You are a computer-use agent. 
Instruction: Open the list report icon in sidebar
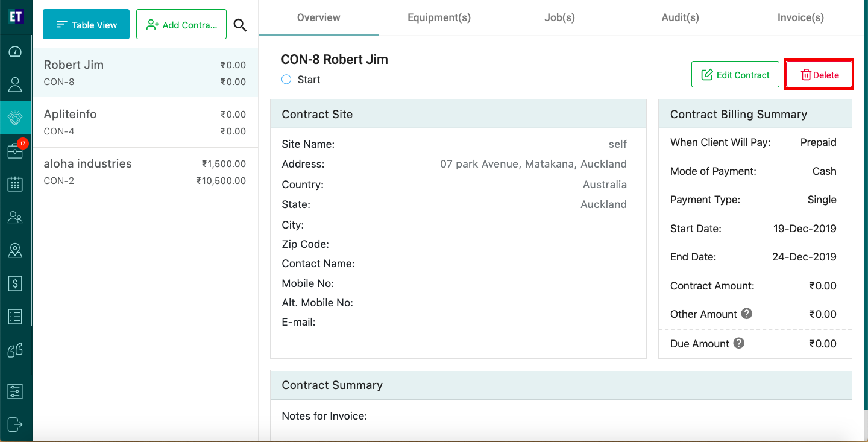[x=15, y=316]
